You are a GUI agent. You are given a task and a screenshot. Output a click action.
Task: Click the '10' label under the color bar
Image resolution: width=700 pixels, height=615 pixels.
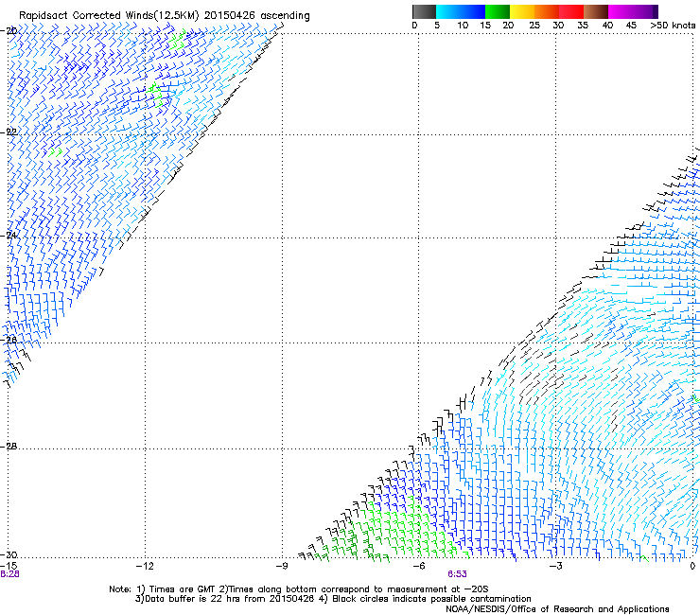(463, 26)
